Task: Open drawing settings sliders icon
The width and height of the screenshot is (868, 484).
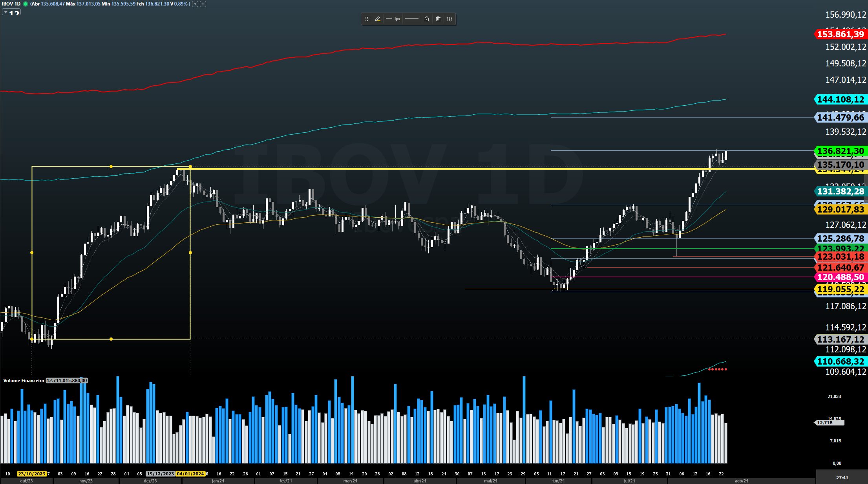Action: 450,19
